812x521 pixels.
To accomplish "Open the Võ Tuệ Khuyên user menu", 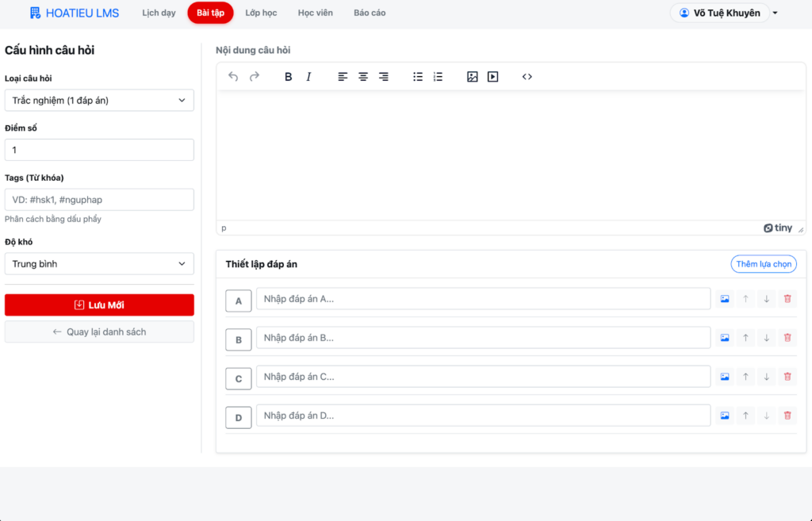I will pos(724,13).
